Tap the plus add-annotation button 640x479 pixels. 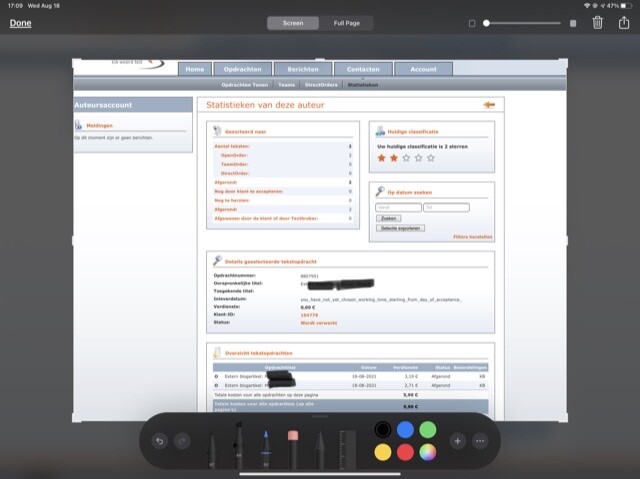458,441
